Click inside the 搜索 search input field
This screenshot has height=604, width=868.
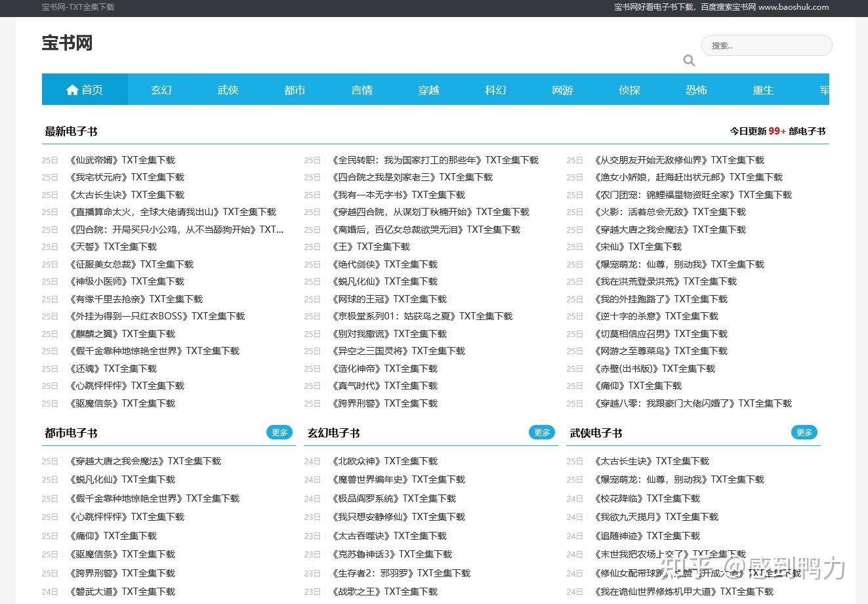[x=766, y=45]
